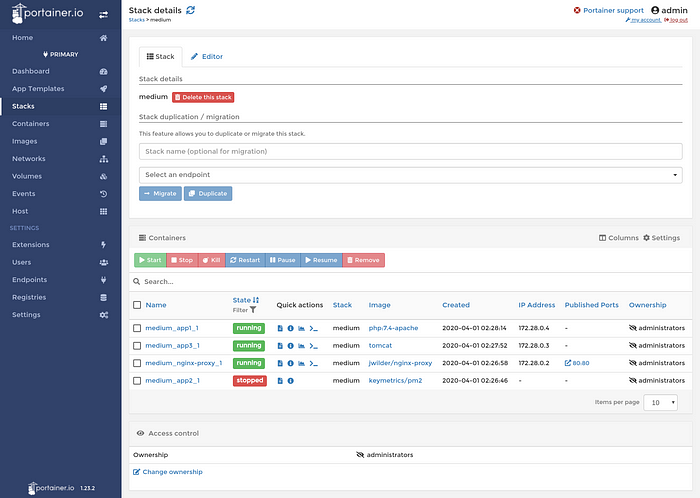The image size is (700, 498).
Task: Select checkbox for medium_app3_1
Action: [x=137, y=346]
